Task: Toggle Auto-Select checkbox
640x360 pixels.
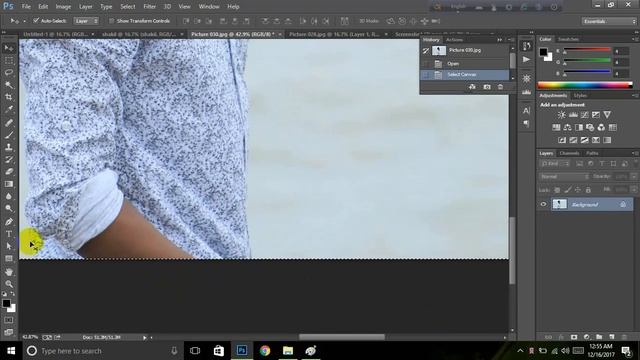Action: pos(36,20)
